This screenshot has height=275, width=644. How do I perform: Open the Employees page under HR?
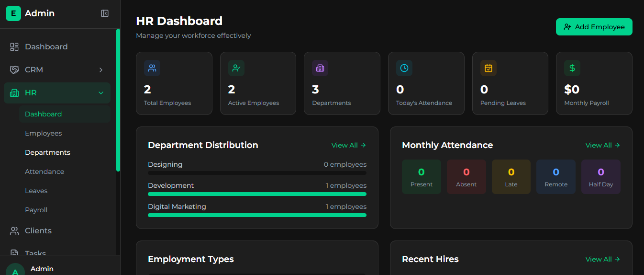click(x=44, y=133)
